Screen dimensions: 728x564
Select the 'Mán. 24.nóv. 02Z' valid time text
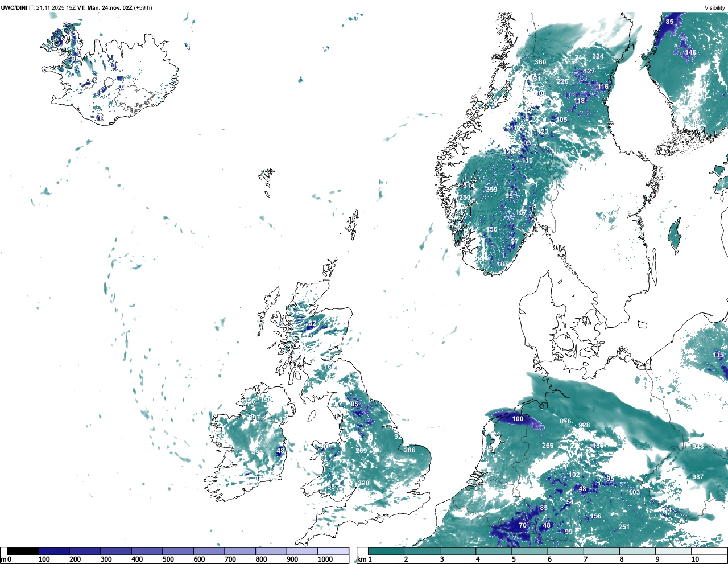[x=109, y=7]
